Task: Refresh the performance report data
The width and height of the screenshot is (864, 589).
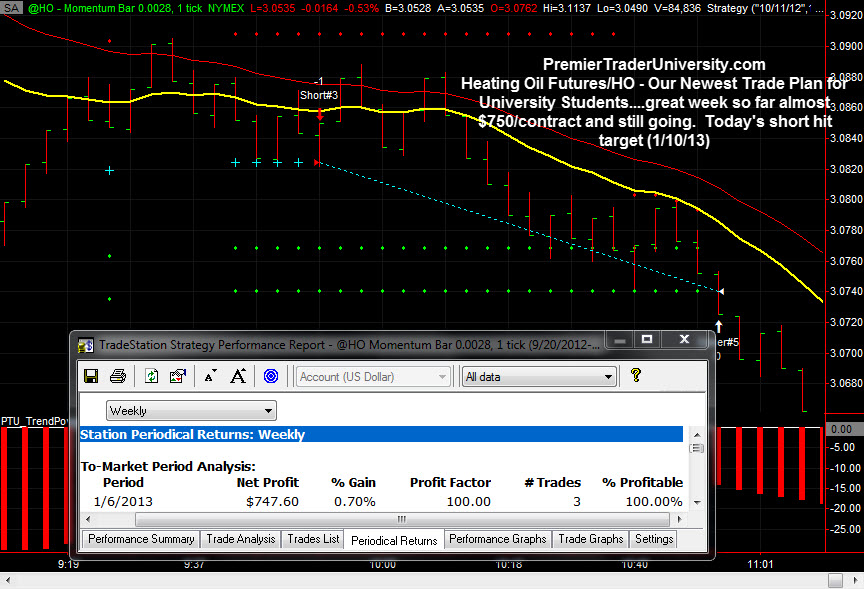Action: click(x=151, y=376)
